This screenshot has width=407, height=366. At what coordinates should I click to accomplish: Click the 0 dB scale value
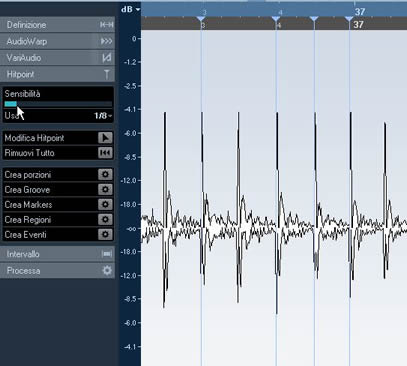coord(134,39)
